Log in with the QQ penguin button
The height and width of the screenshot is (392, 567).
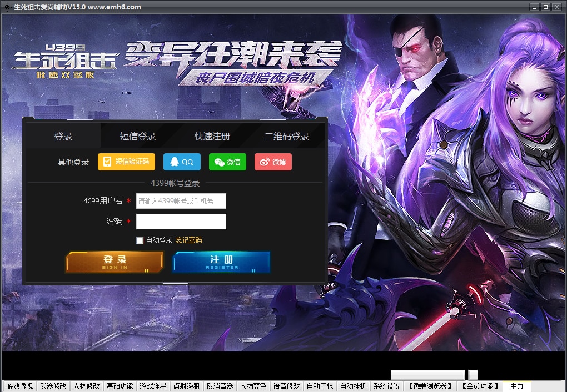pyautogui.click(x=182, y=162)
